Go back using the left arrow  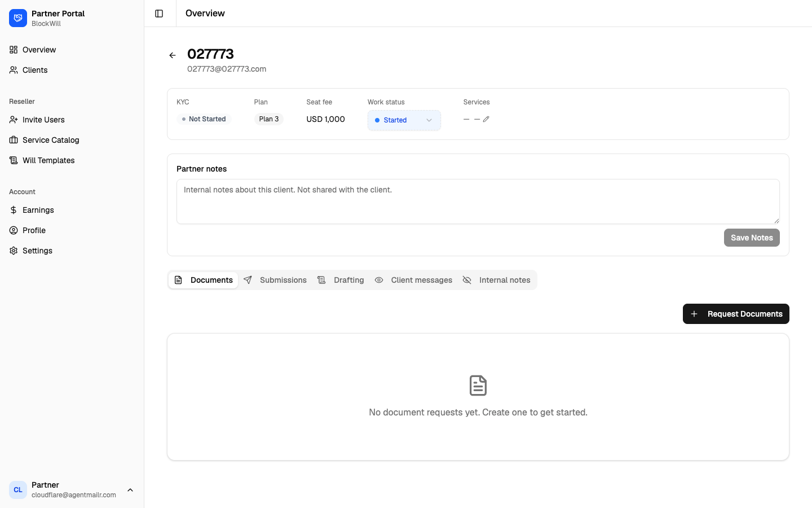click(173, 55)
